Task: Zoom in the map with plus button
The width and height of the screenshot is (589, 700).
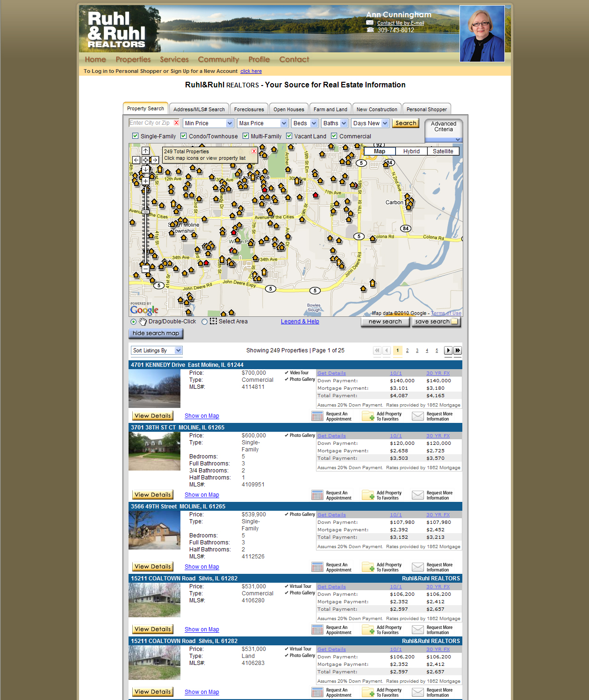Action: 146,181
